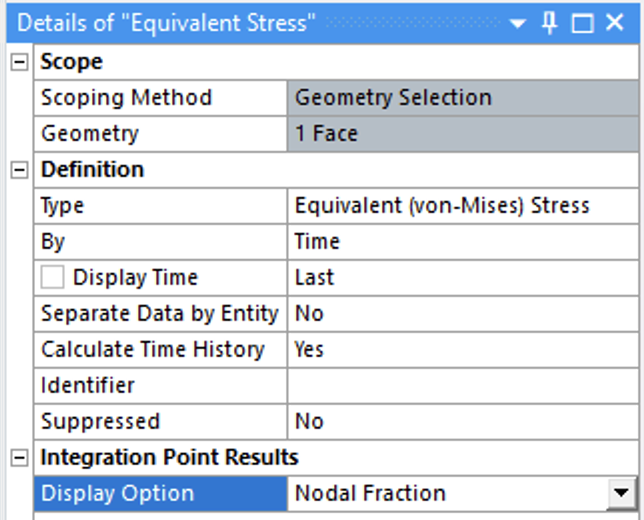Click the Nodal Fraction value field

click(x=450, y=493)
